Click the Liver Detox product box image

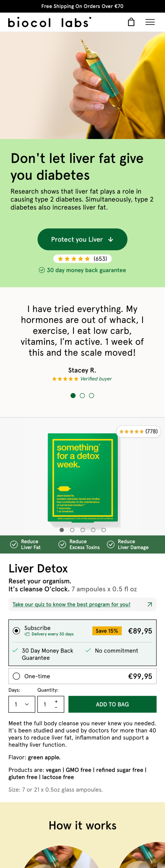[x=83, y=477]
